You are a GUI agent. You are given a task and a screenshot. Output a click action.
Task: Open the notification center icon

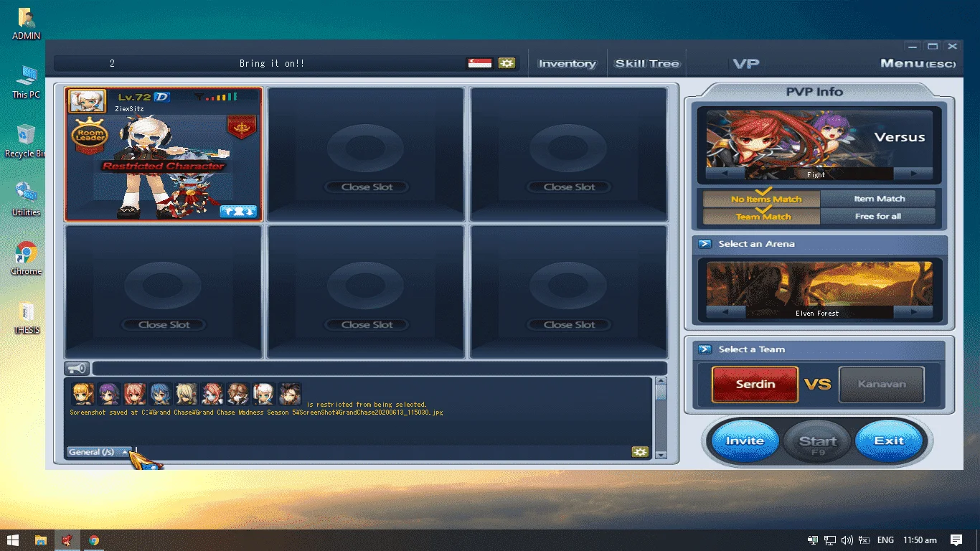(956, 540)
